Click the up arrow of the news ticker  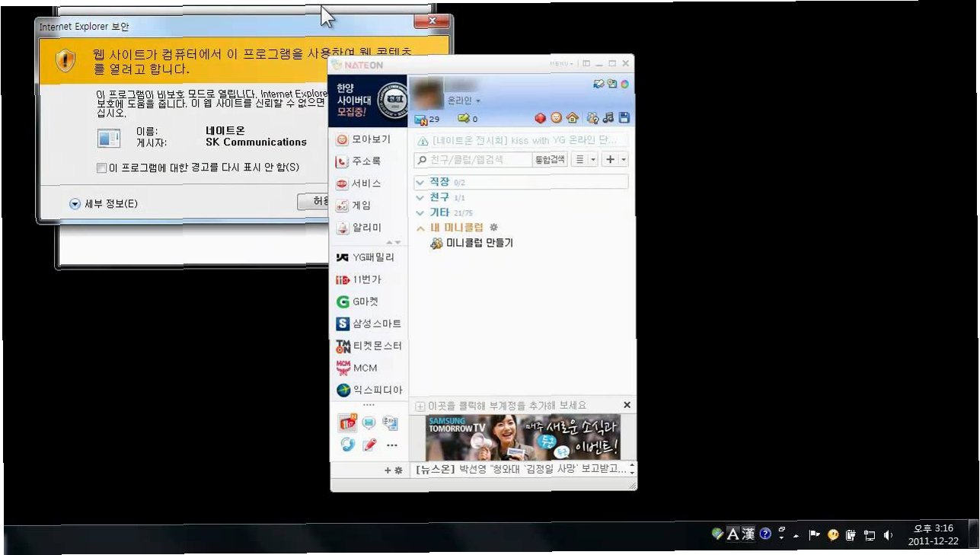click(631, 466)
